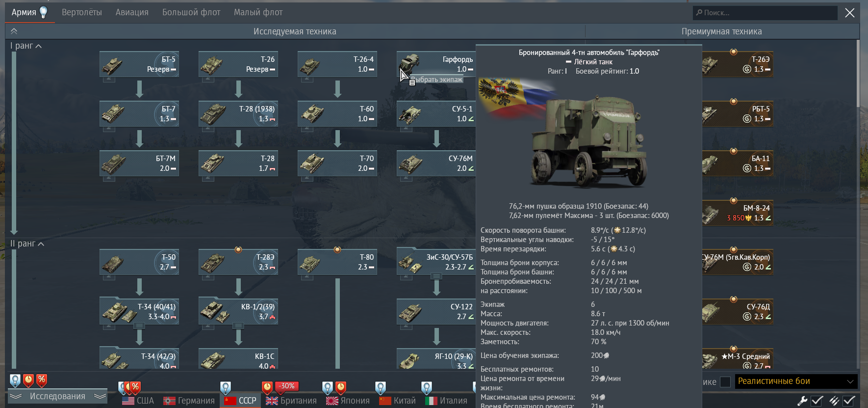868x408 pixels.
Task: Click the СУ-5-1 vehicle icon
Action: pyautogui.click(x=410, y=114)
